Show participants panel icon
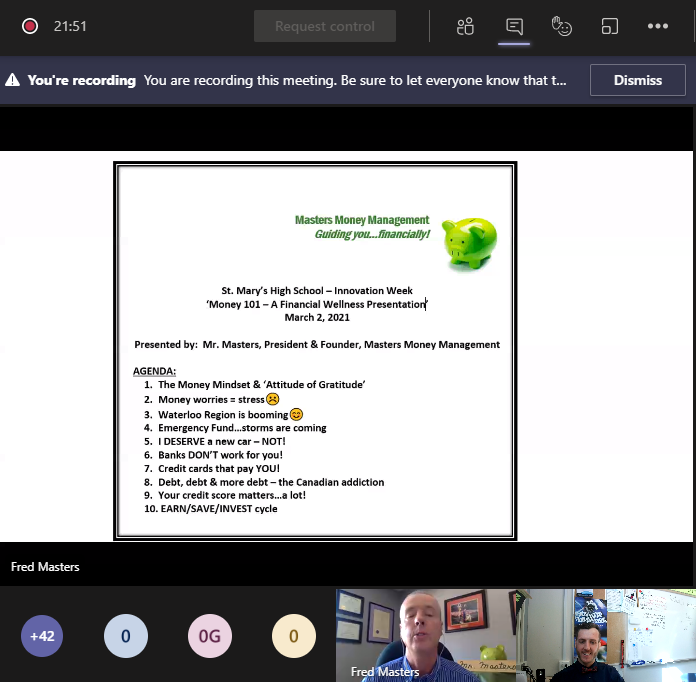The height and width of the screenshot is (682, 696). 465,26
